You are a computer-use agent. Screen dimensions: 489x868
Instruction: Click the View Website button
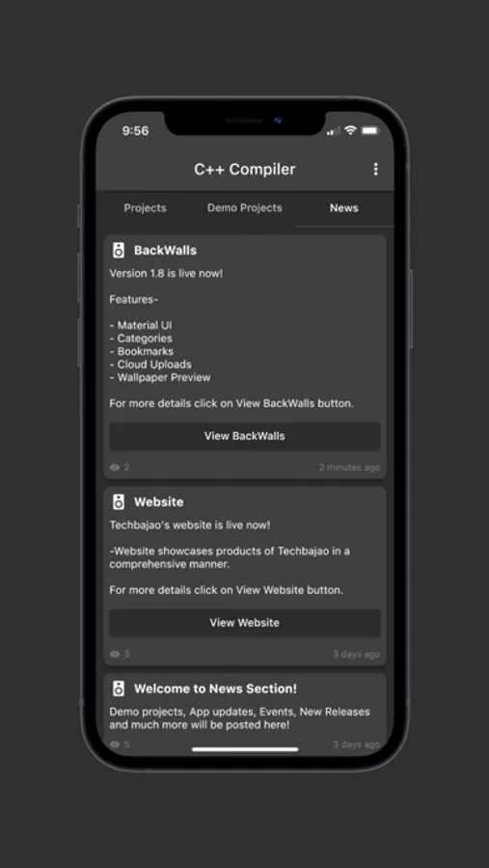245,623
